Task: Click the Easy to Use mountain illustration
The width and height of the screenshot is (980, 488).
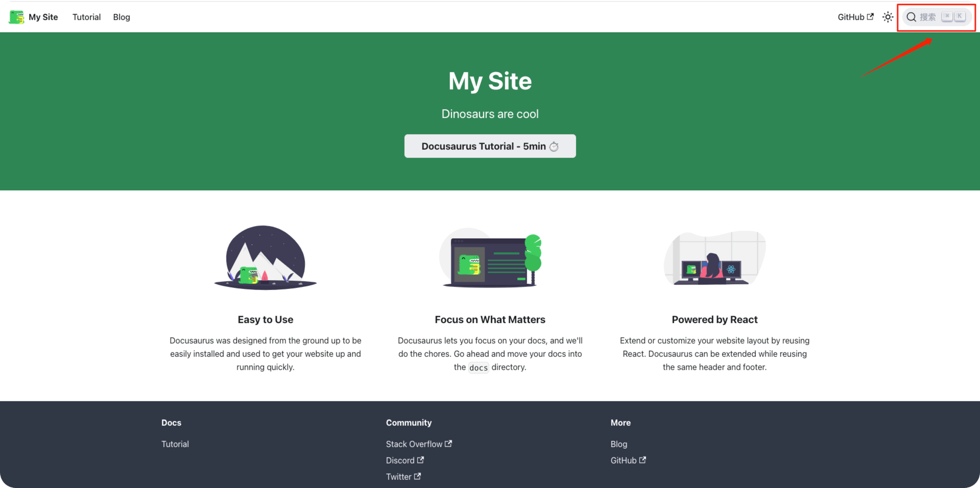Action: (266, 258)
